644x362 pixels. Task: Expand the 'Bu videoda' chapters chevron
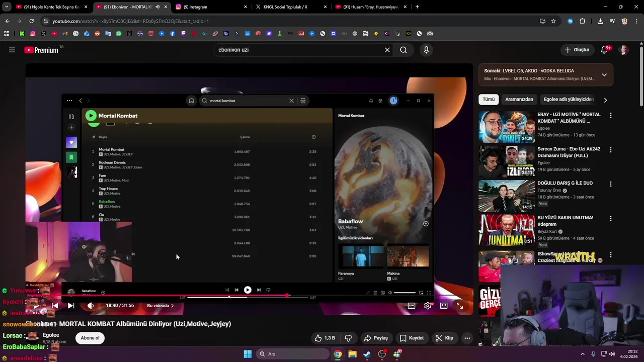click(172, 306)
